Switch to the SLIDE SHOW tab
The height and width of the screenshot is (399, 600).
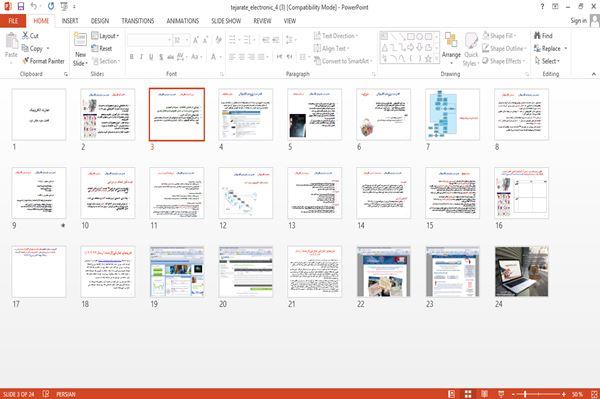point(226,21)
